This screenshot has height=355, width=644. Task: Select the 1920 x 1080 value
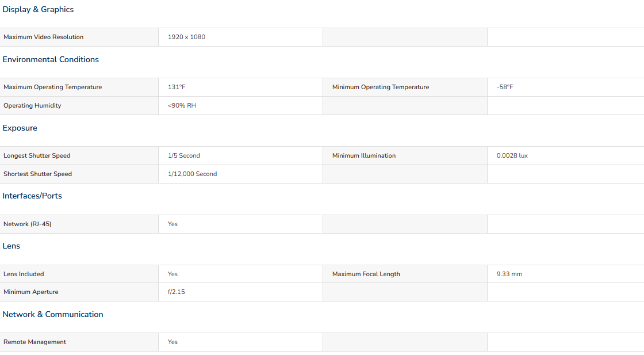(186, 37)
